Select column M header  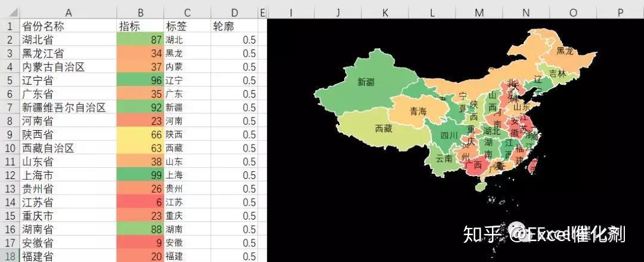click(x=479, y=13)
